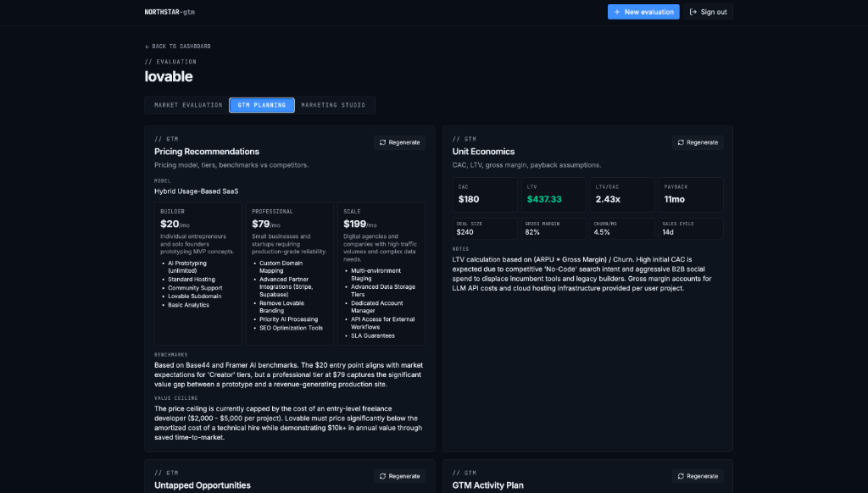
Task: Click refresh icon in Pricing Recommendations Regenerate
Action: tap(382, 142)
